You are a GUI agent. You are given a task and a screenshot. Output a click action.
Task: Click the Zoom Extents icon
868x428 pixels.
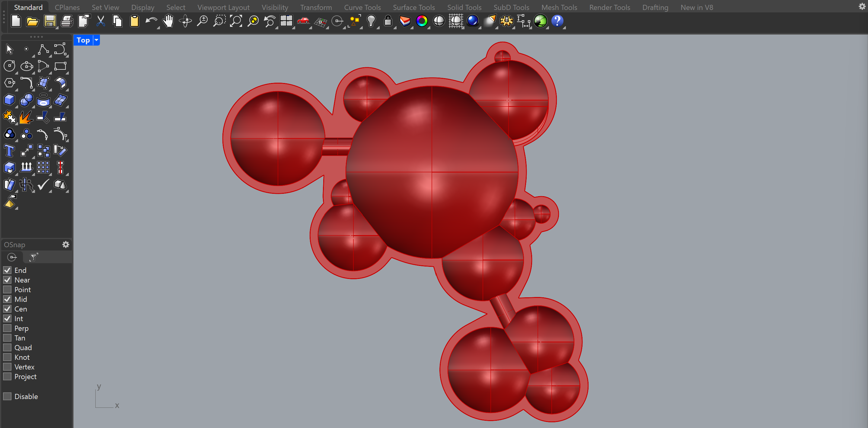pyautogui.click(x=236, y=21)
